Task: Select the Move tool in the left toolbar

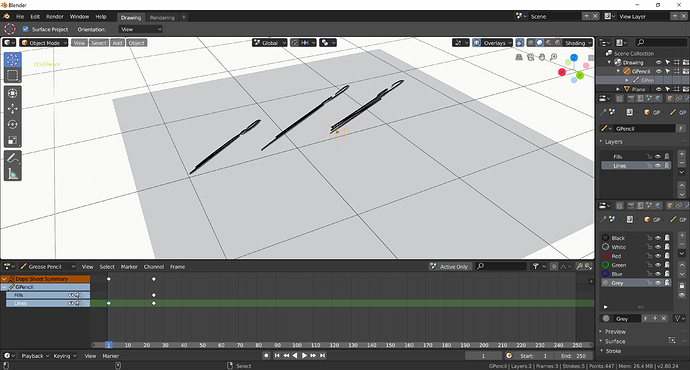Action: coord(12,109)
